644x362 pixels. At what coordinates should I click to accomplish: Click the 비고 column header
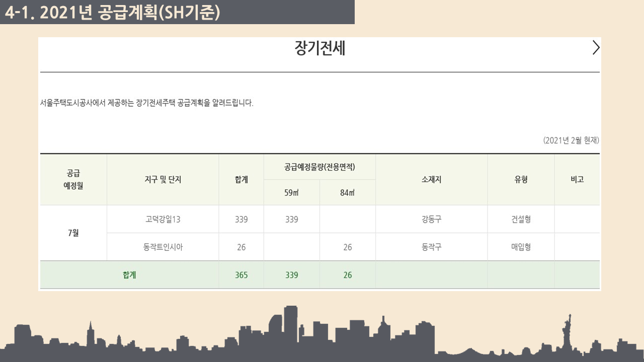tap(577, 179)
